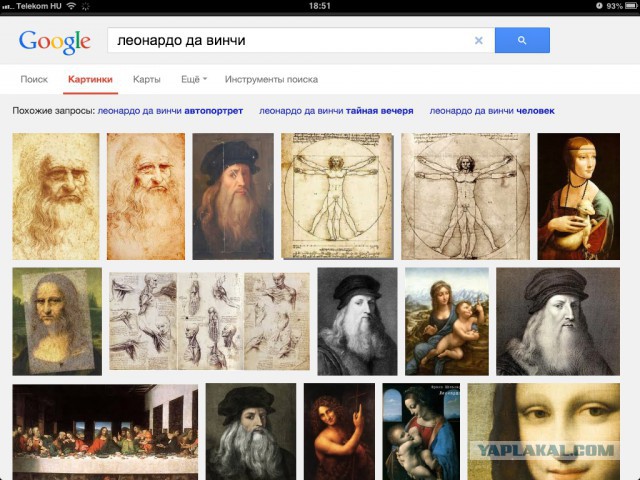Open first red chalk self-portrait thumbnail
The height and width of the screenshot is (480, 640).
tap(56, 196)
